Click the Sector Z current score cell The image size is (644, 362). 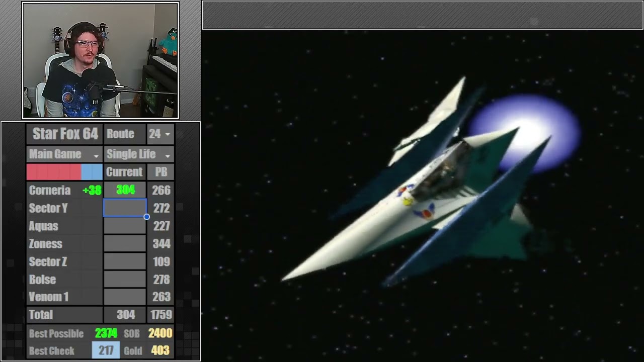125,261
